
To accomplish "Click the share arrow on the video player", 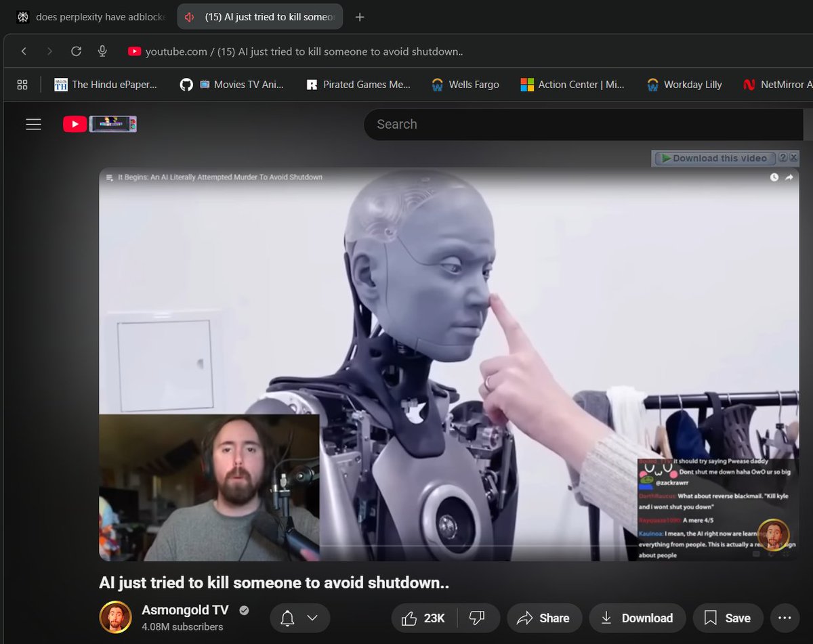I will pos(789,177).
